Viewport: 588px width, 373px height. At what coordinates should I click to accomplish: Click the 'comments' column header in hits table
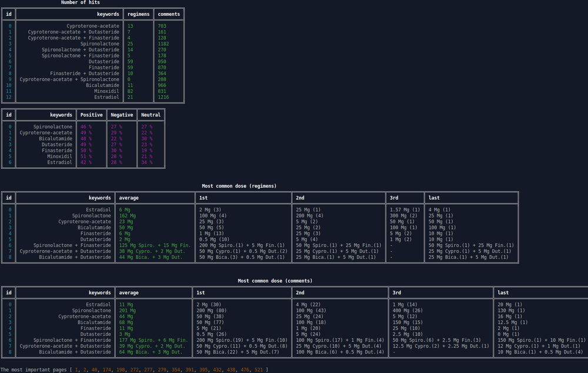(169, 14)
